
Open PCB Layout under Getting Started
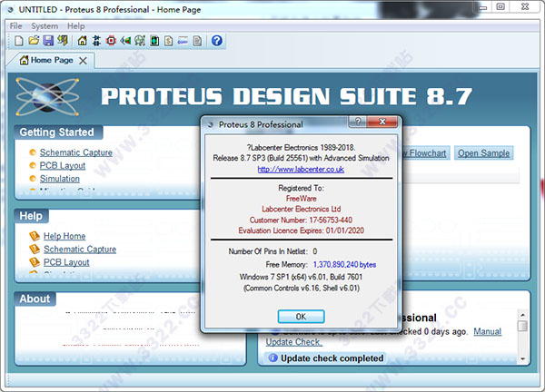point(63,166)
